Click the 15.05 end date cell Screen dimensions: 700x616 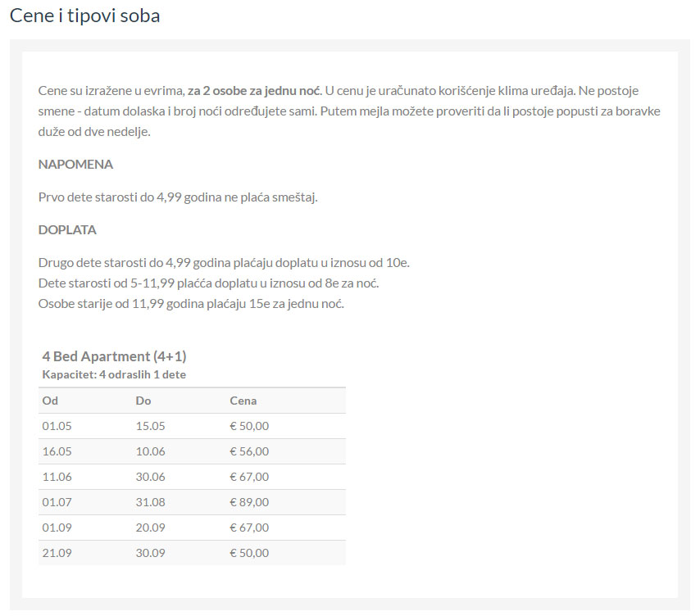[x=151, y=426]
